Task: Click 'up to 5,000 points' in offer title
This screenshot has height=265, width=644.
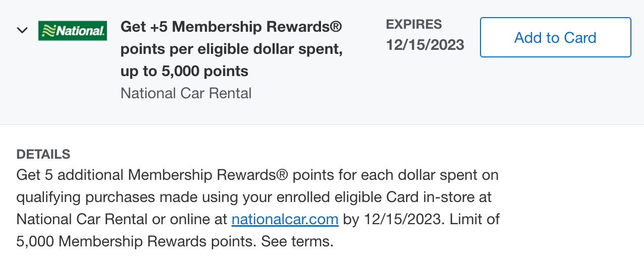Action: pos(184,71)
